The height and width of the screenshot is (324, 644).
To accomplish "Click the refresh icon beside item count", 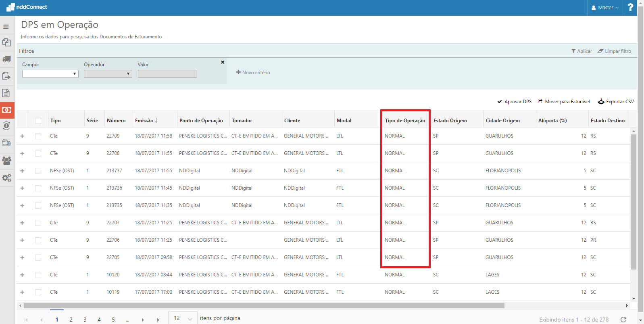I will [x=623, y=320].
